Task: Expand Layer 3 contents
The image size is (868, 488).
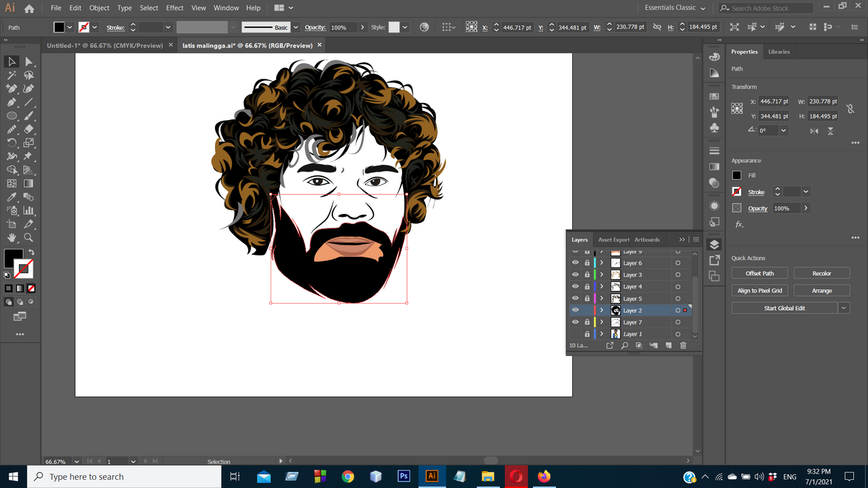Action: [601, 274]
